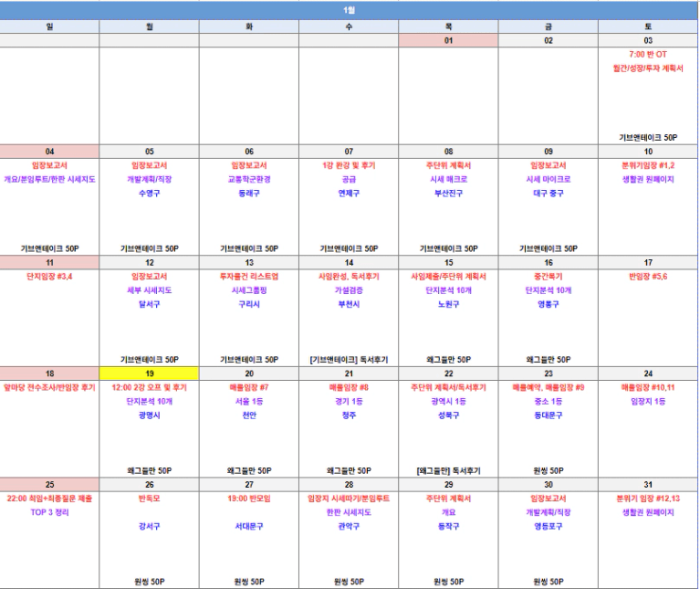
Task: Select the '토' Saturday column header
Action: (648, 26)
